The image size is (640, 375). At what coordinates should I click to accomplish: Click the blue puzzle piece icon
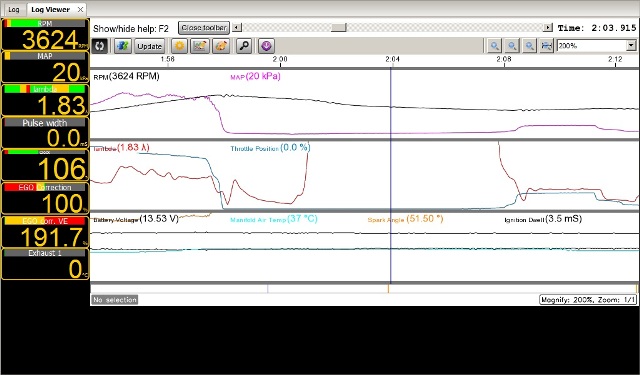tap(122, 46)
